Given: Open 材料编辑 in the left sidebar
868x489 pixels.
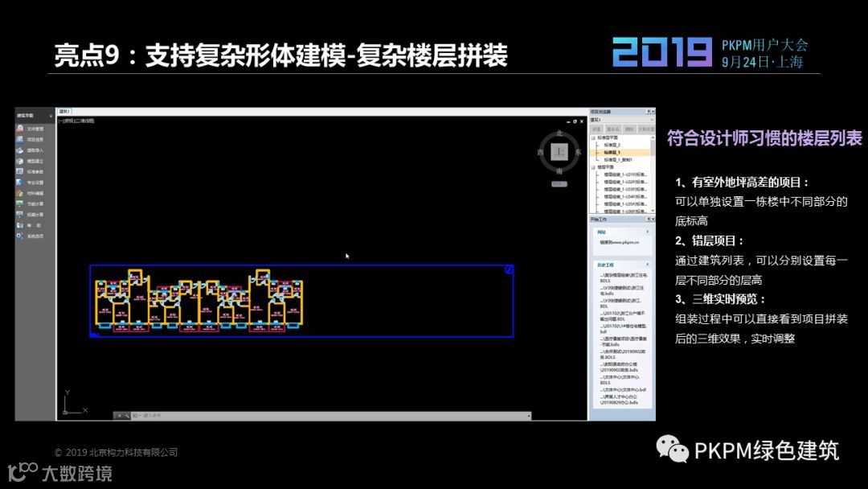Looking at the screenshot, I should [x=31, y=193].
